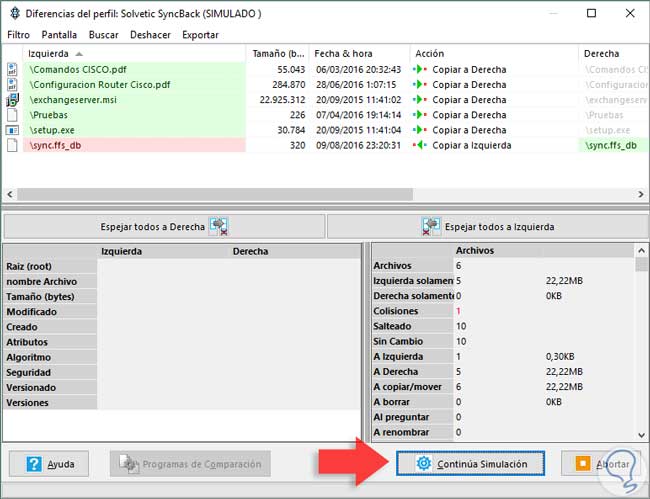Click the file icon beside sync.ffs_db
Viewport: 650px width, 499px height.
coord(12,145)
